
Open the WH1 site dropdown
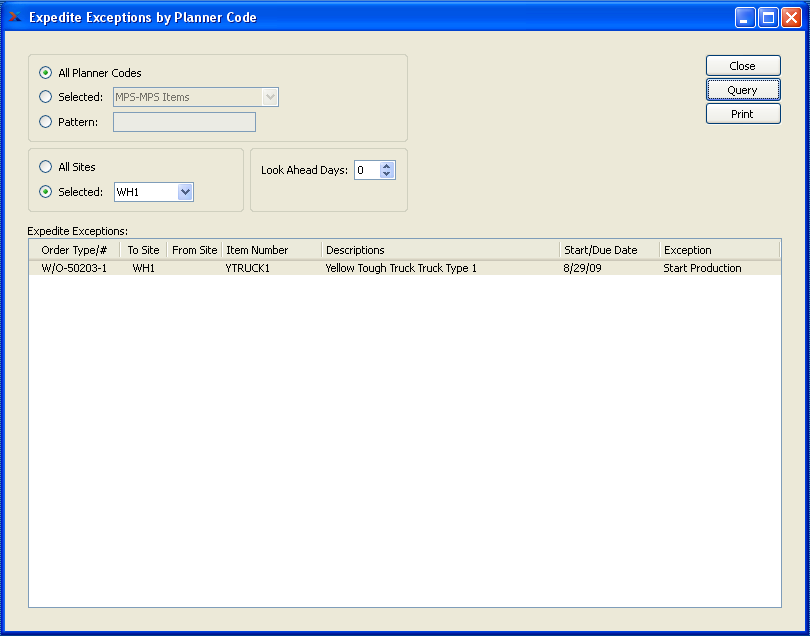pyautogui.click(x=154, y=192)
